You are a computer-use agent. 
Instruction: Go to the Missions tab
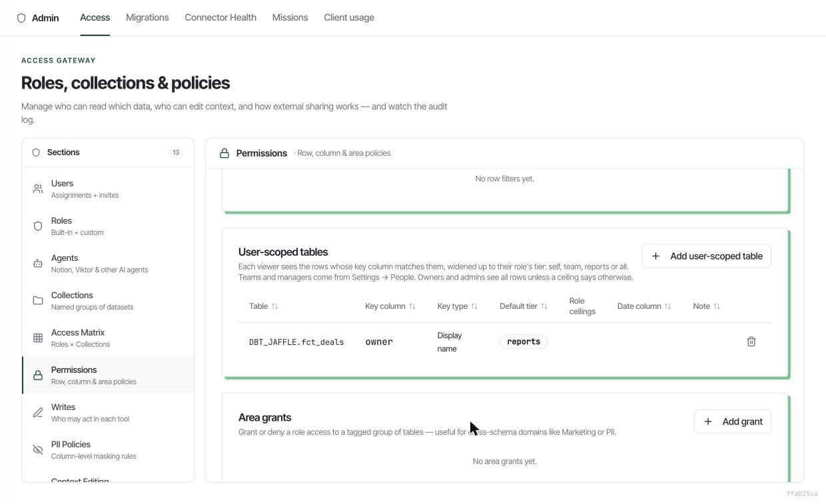(x=290, y=17)
